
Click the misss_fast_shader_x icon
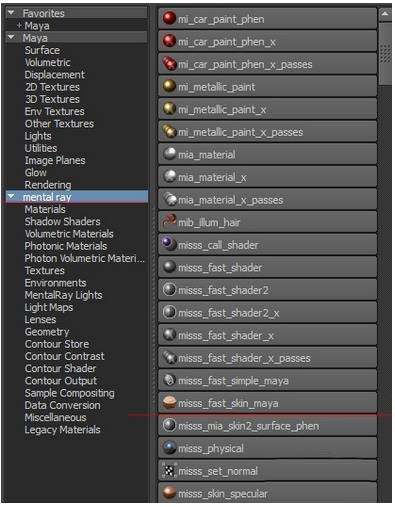click(x=169, y=335)
